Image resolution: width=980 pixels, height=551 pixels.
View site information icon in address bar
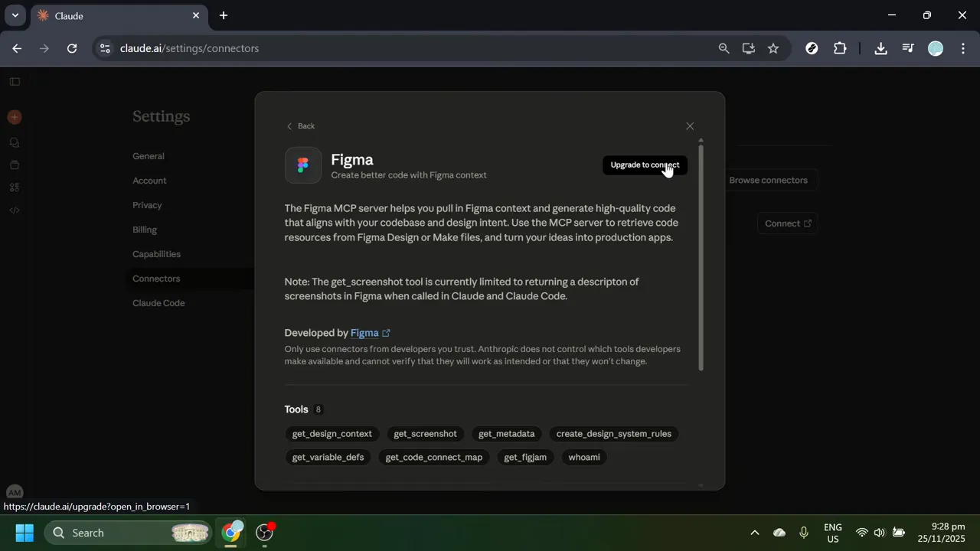point(105,48)
